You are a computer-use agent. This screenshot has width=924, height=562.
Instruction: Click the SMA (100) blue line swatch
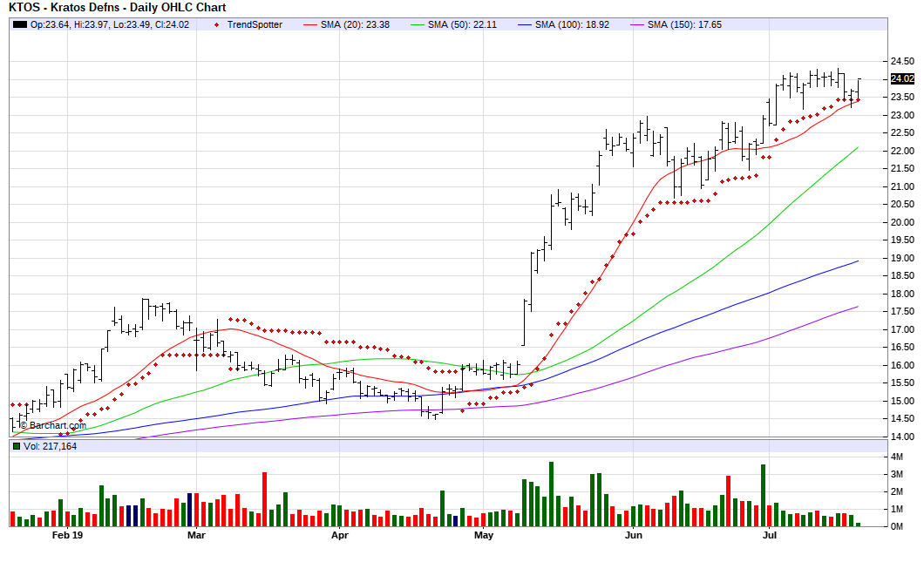pos(525,24)
